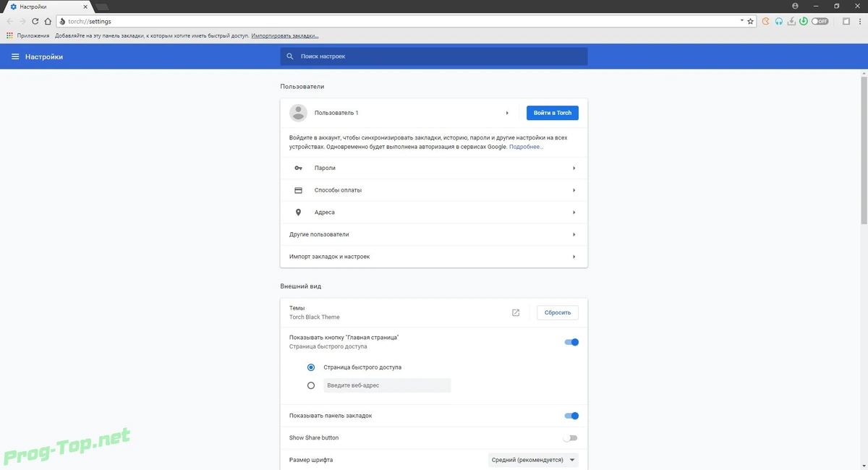
Task: Click the Пользователи section heading
Action: (302, 87)
